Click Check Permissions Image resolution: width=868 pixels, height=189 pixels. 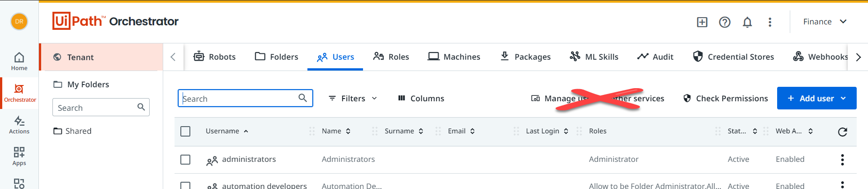tap(726, 99)
